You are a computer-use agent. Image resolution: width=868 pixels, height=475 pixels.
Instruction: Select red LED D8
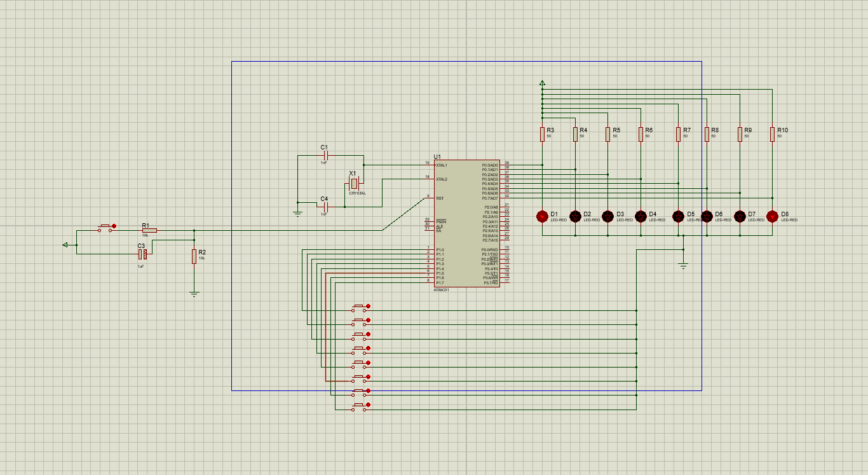pos(772,216)
